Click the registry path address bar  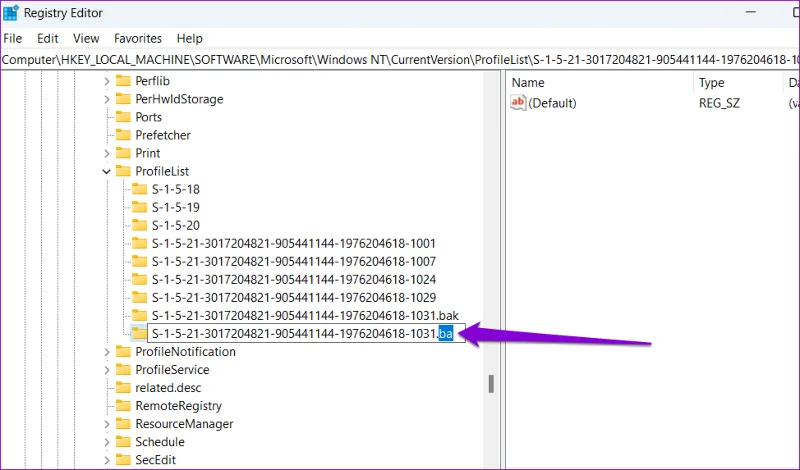(400, 60)
